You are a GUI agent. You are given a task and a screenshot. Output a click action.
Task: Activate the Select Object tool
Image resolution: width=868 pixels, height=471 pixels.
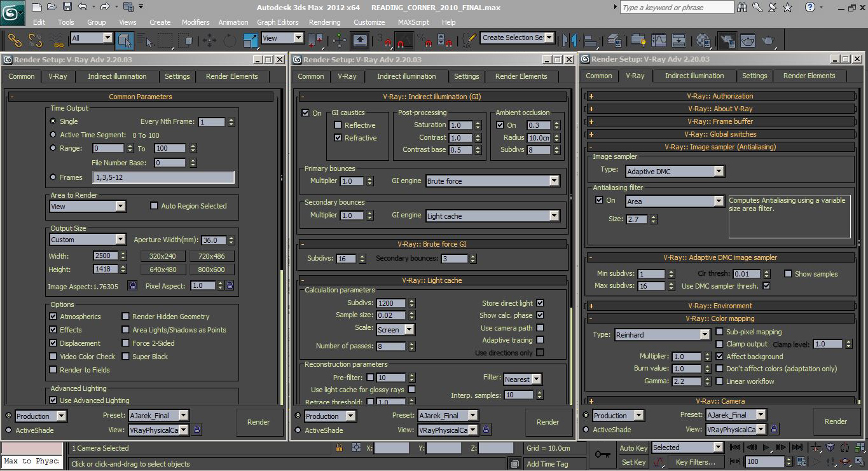click(125, 40)
